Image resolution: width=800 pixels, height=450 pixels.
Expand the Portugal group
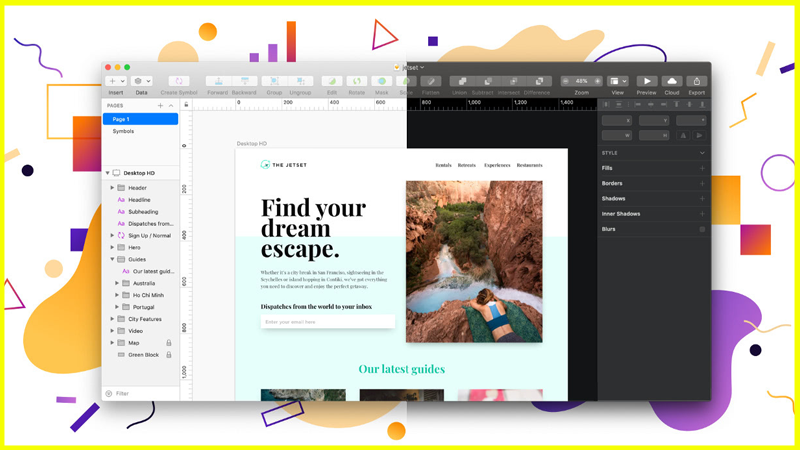[x=117, y=307]
